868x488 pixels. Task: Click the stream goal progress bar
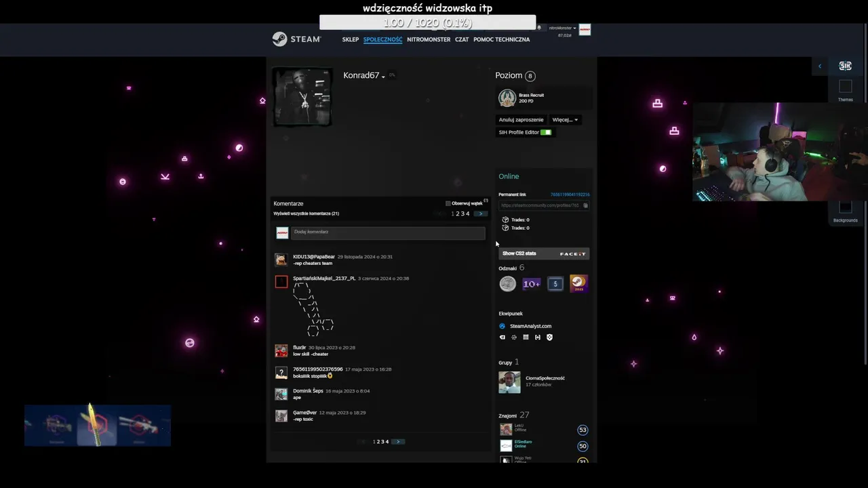(x=428, y=22)
